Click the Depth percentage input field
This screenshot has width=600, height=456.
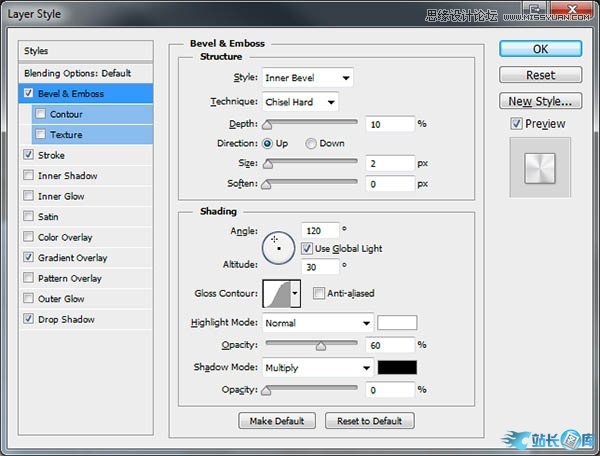[389, 124]
